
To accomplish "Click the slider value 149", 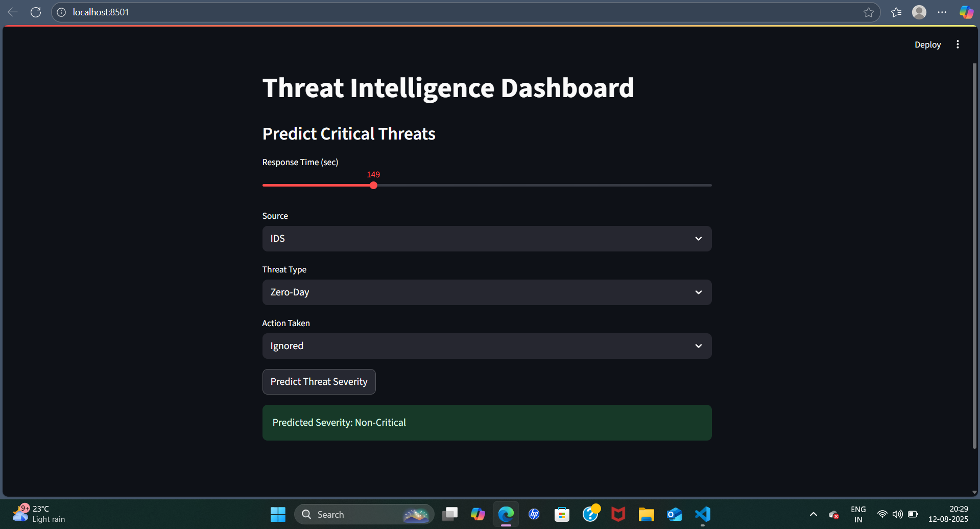I will tap(373, 174).
